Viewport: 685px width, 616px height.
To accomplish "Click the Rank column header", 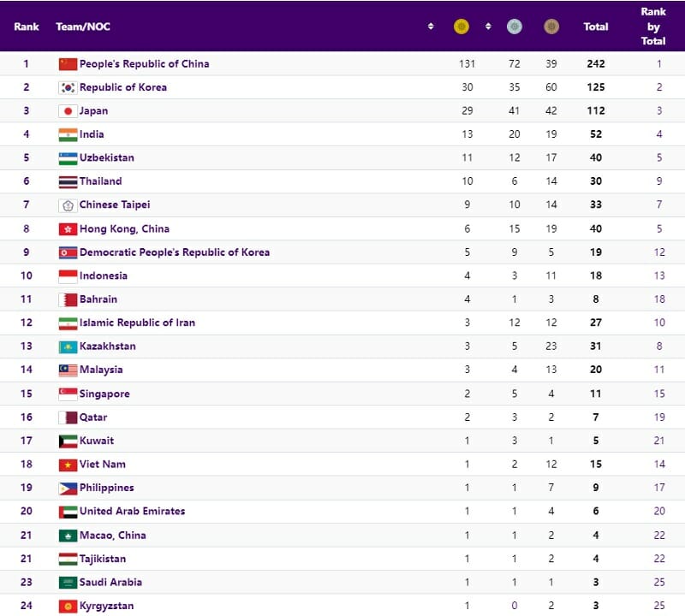I will point(27,27).
